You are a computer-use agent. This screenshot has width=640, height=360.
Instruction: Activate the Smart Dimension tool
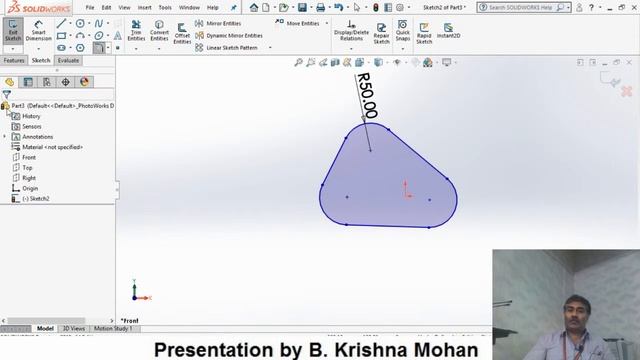pyautogui.click(x=38, y=30)
